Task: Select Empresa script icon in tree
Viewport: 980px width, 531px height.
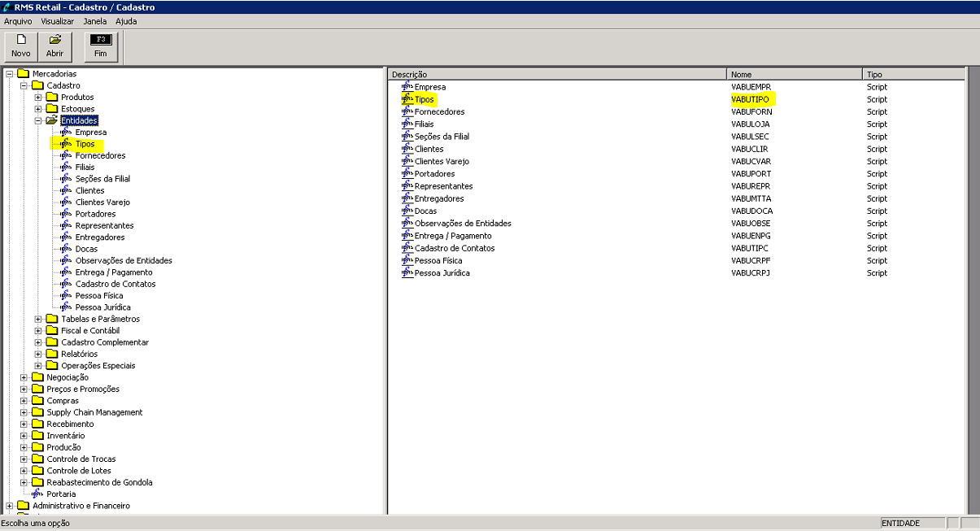Action: pyautogui.click(x=66, y=132)
